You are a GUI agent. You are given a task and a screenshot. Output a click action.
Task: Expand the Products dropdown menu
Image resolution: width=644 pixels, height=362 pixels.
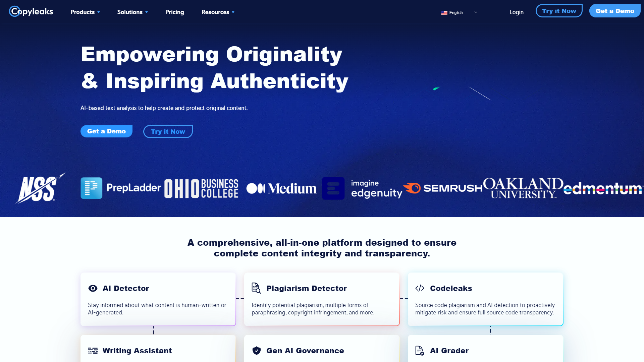pyautogui.click(x=86, y=11)
